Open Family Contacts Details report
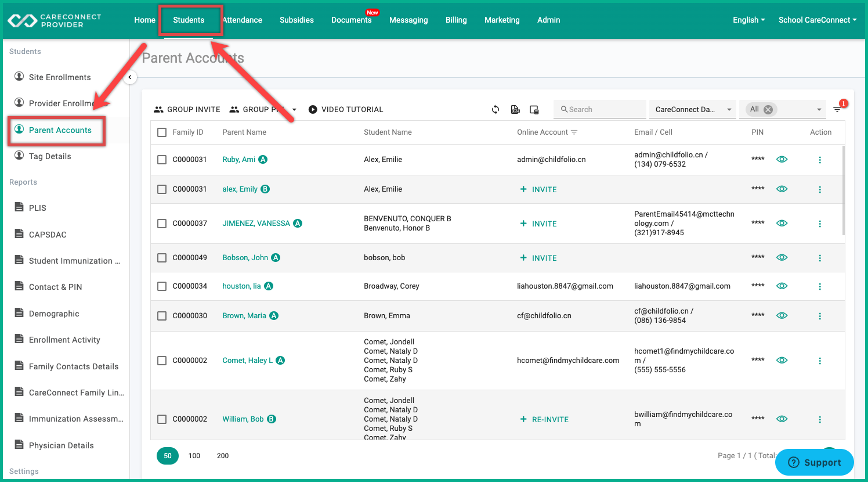The image size is (868, 482). [x=74, y=366]
